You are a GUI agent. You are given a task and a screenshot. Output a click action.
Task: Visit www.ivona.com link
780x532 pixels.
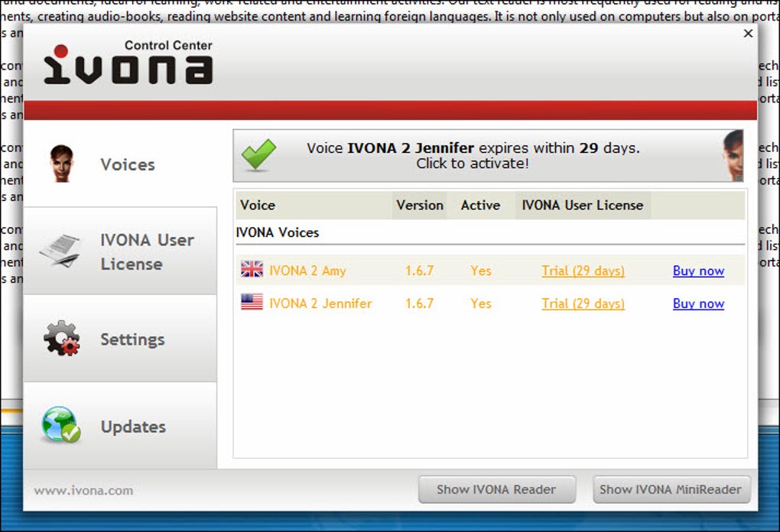(x=83, y=491)
